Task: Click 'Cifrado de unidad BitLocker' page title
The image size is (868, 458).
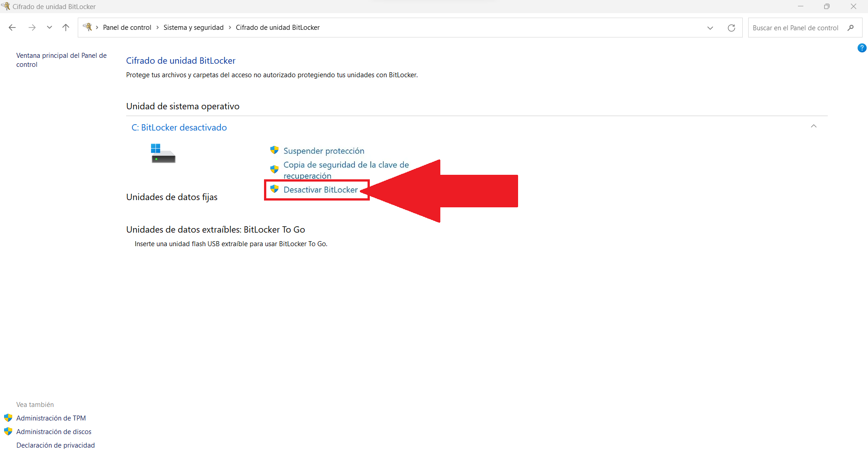Action: (x=181, y=61)
